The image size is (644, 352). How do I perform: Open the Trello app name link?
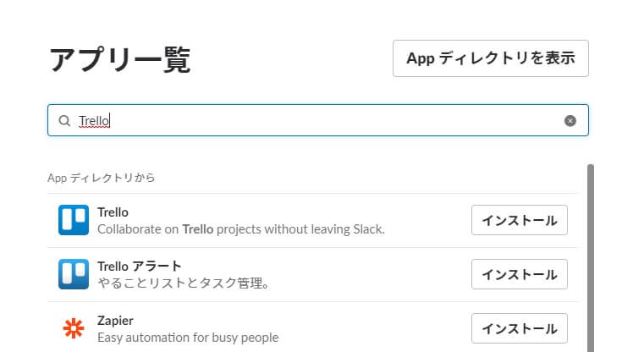pyautogui.click(x=113, y=212)
